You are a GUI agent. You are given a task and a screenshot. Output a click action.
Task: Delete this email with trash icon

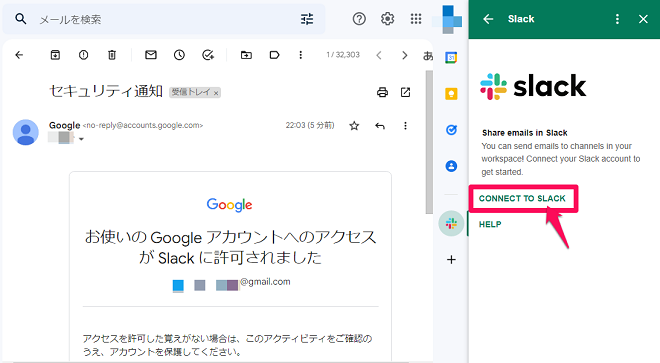click(x=112, y=55)
